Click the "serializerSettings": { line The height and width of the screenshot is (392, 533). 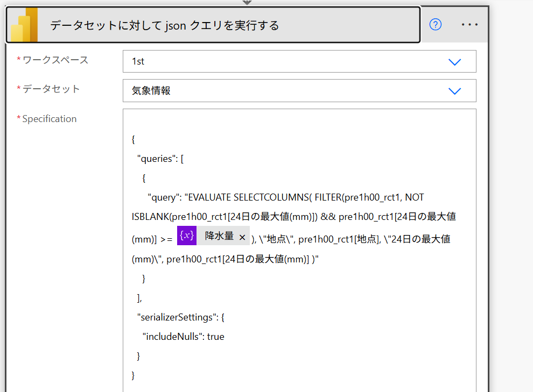(x=180, y=317)
